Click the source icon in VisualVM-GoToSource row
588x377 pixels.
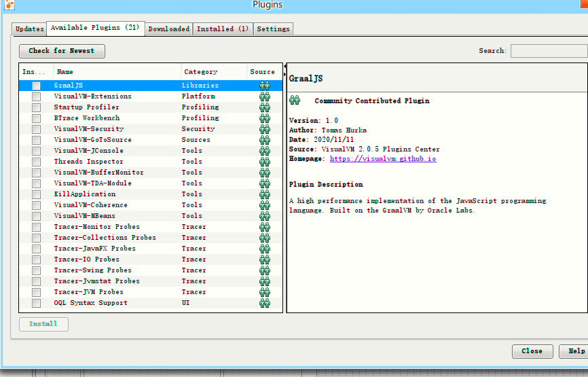click(x=265, y=140)
